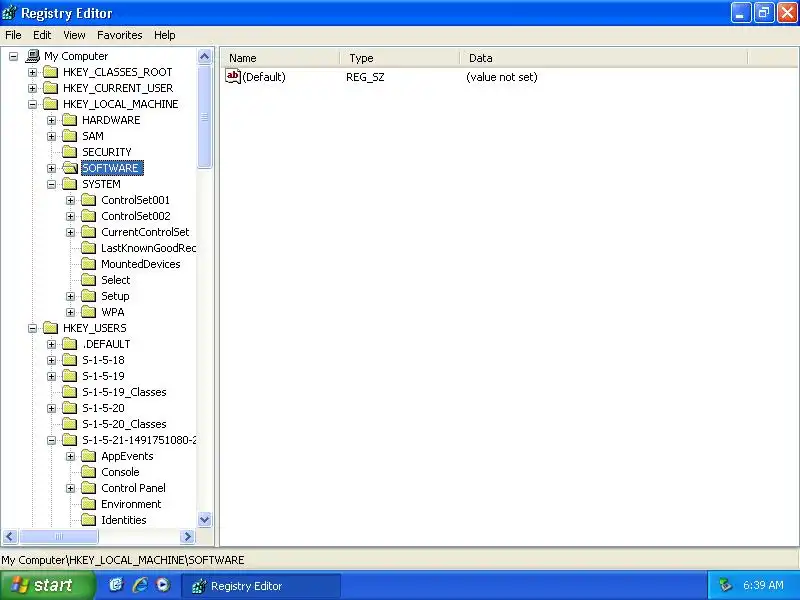Open Windows Media Player from Quick Launch

(x=163, y=585)
